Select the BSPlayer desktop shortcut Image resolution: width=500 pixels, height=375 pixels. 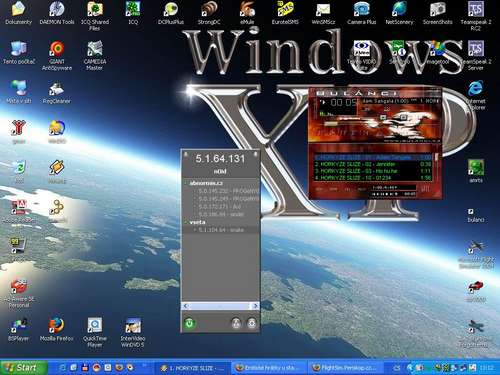tap(19, 330)
